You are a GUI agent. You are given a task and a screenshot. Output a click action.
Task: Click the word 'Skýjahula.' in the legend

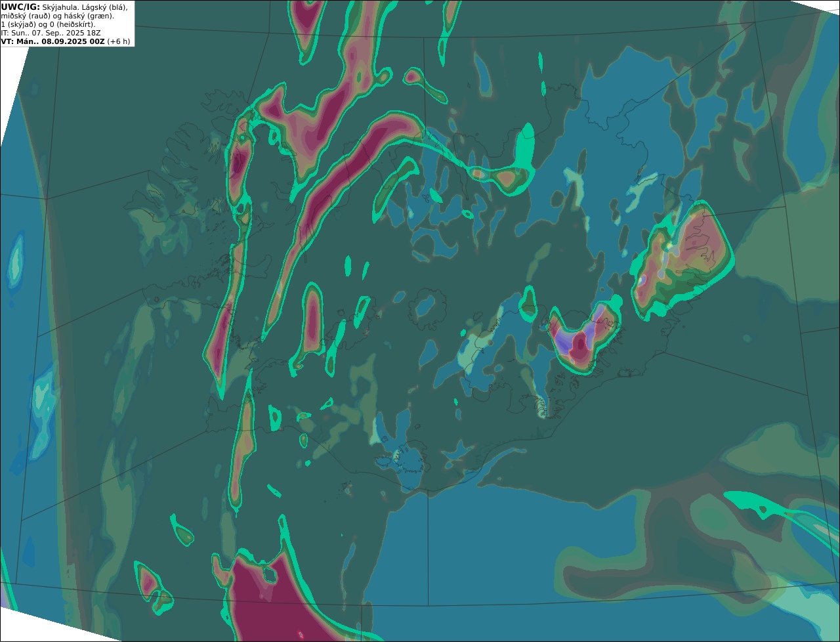[62, 7]
